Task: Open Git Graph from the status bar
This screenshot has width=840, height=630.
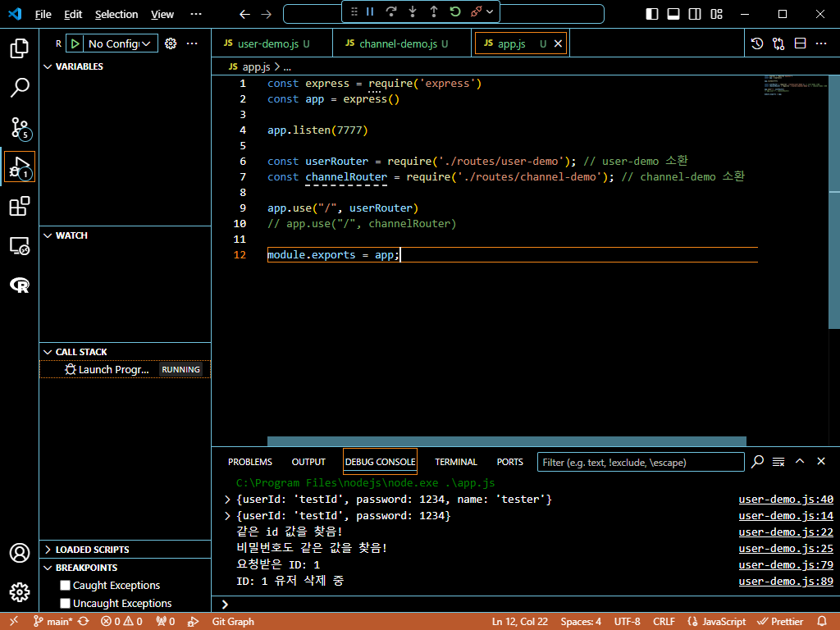Action: (x=233, y=622)
